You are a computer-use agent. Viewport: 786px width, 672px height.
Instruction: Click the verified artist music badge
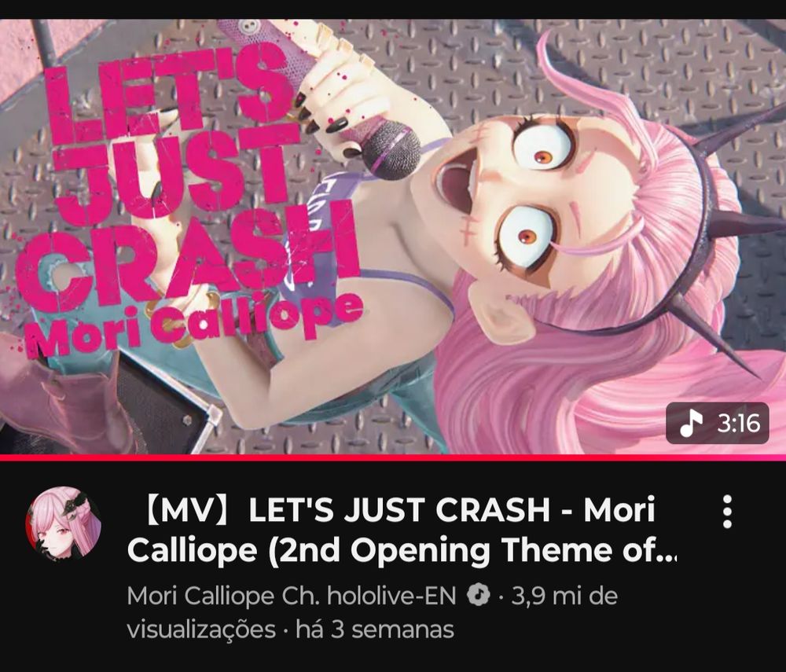pyautogui.click(x=478, y=595)
